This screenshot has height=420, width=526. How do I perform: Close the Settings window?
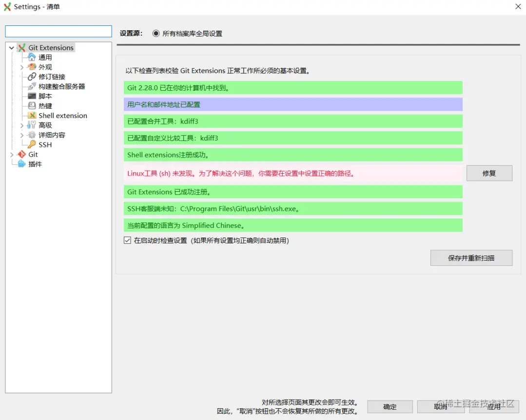tap(518, 6)
